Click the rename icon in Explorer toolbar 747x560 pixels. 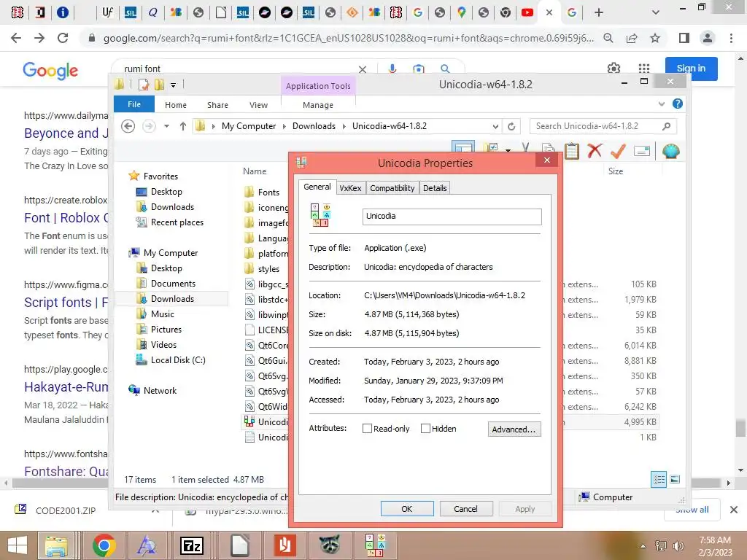coord(642,151)
